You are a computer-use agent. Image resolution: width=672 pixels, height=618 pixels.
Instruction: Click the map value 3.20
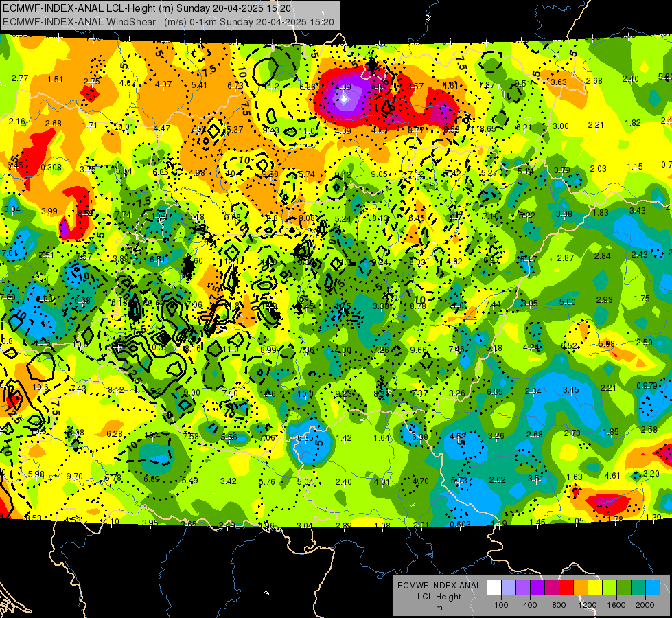(x=651, y=474)
